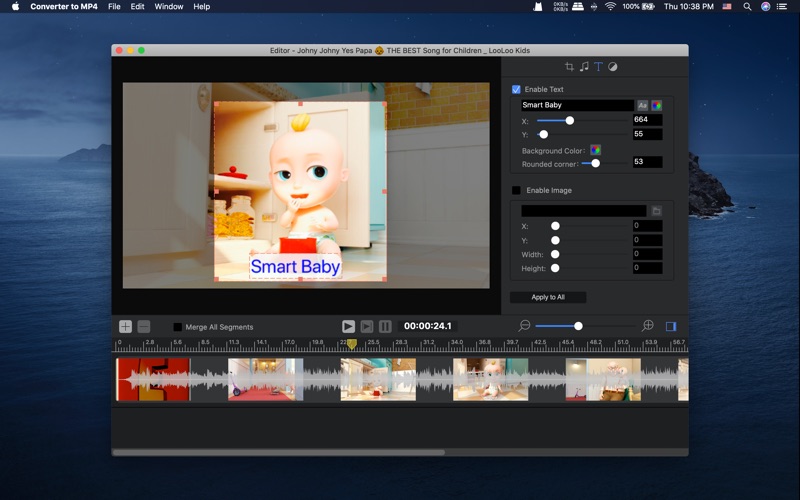Open the color adjustment contrast tab
800x500 pixels.
pyautogui.click(x=613, y=67)
